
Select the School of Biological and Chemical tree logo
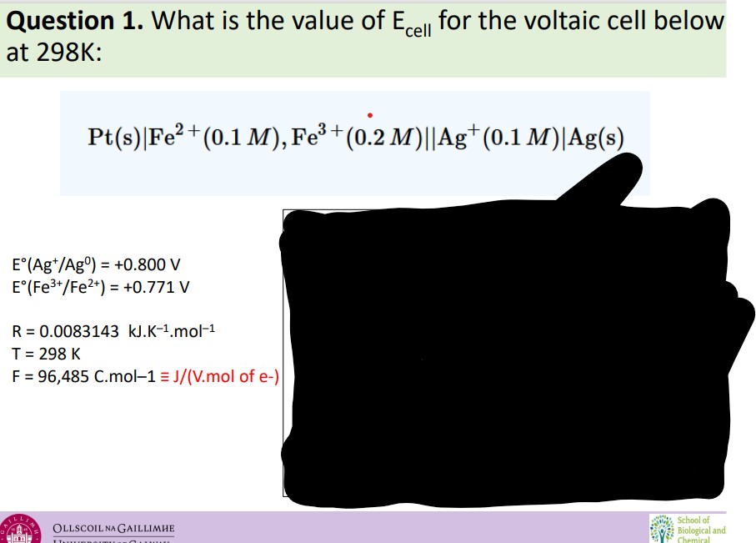pyautogui.click(x=661, y=529)
